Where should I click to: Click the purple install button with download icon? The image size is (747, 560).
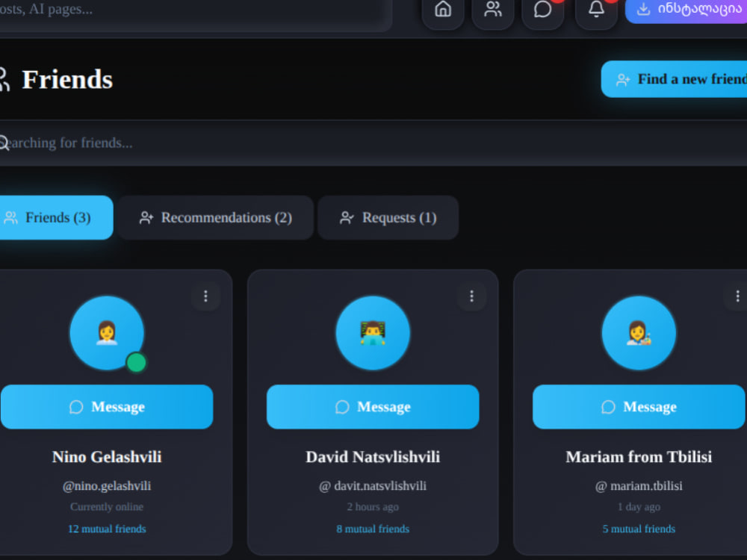point(686,9)
